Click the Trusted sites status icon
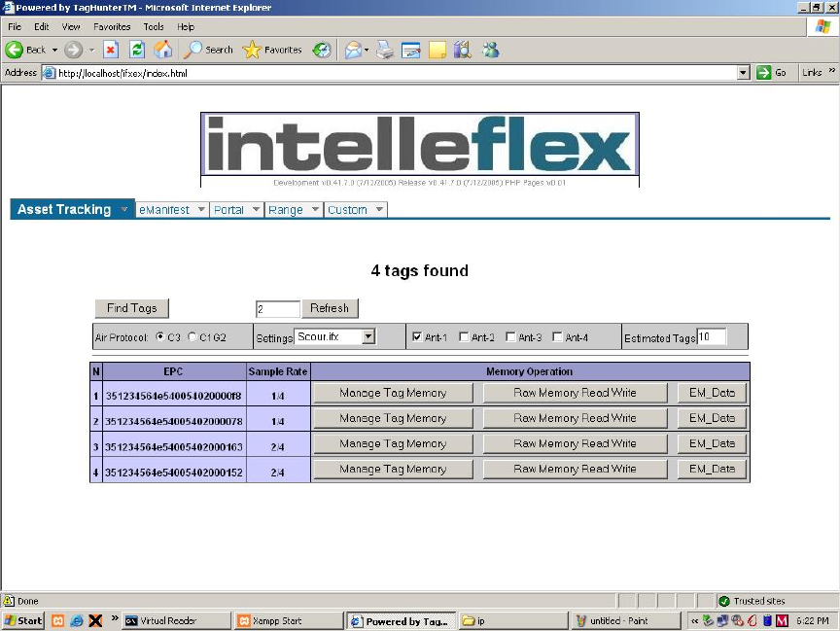840x631 pixels. click(724, 601)
